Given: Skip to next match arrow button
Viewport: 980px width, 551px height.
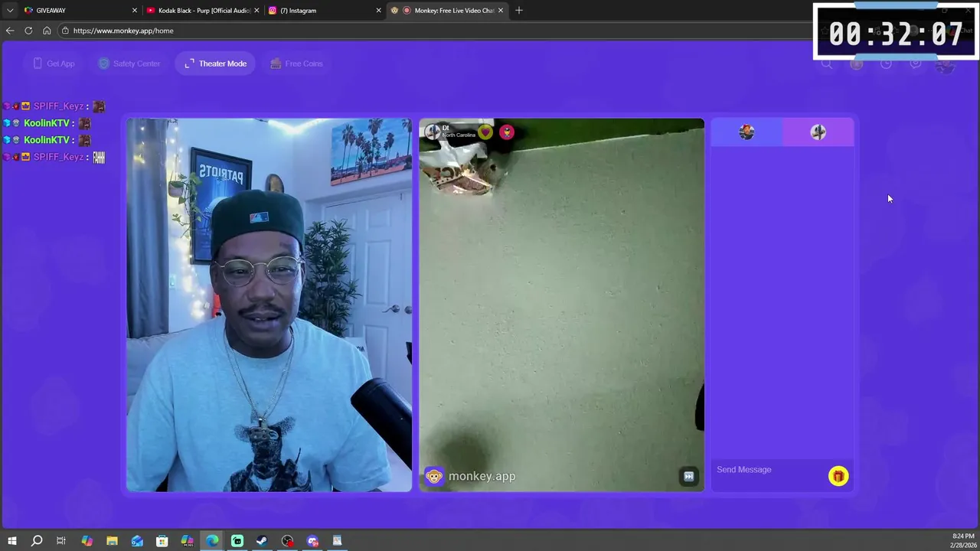Looking at the screenshot, I should click(688, 476).
